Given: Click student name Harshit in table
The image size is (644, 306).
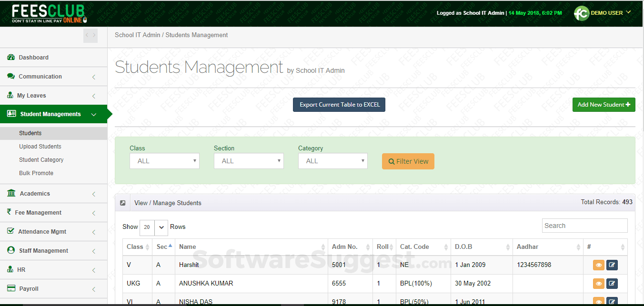Looking at the screenshot, I should (x=189, y=265).
